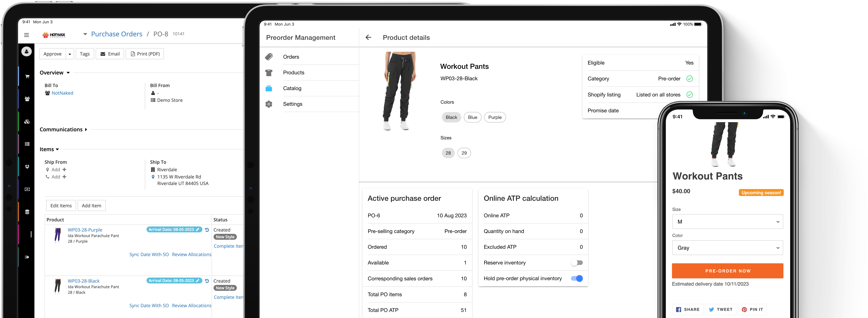Click the shopping cart sidebar icon
The image size is (868, 318).
[x=27, y=76]
